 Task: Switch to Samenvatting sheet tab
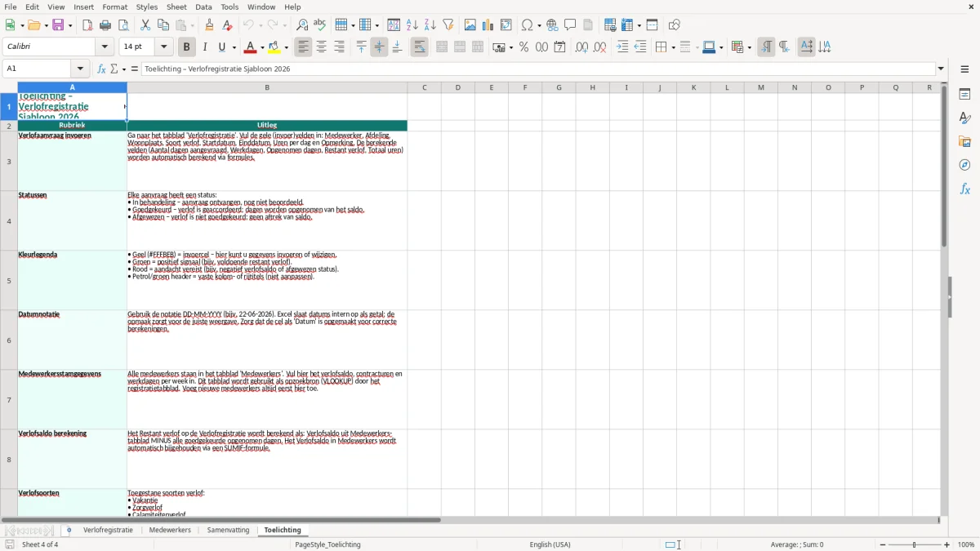pyautogui.click(x=228, y=531)
